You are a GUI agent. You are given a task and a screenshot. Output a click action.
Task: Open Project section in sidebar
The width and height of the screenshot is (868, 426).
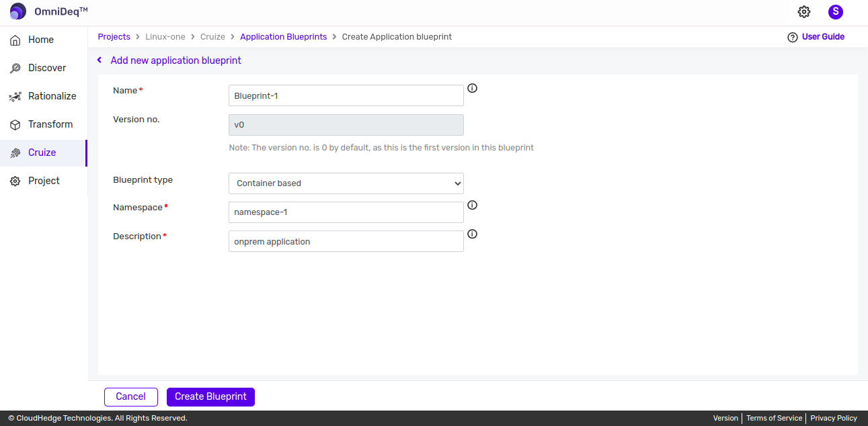44,181
